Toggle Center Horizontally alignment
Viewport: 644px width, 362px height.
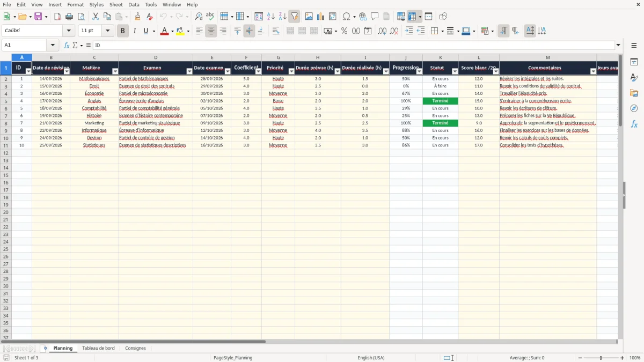click(211, 31)
